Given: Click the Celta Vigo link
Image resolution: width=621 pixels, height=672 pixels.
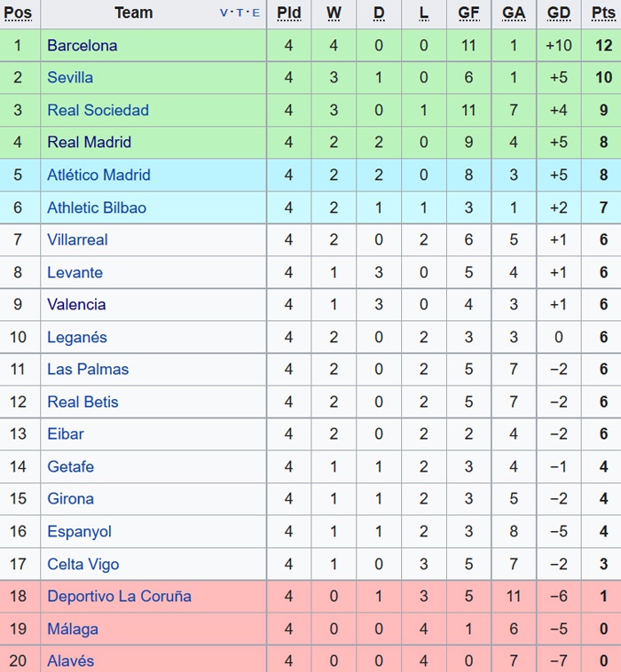Looking at the screenshot, I should coord(83,564).
